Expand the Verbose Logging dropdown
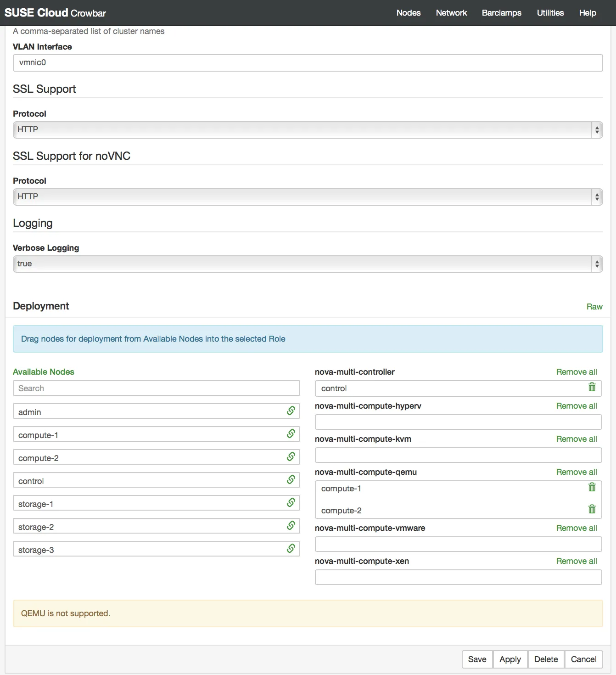 (308, 264)
